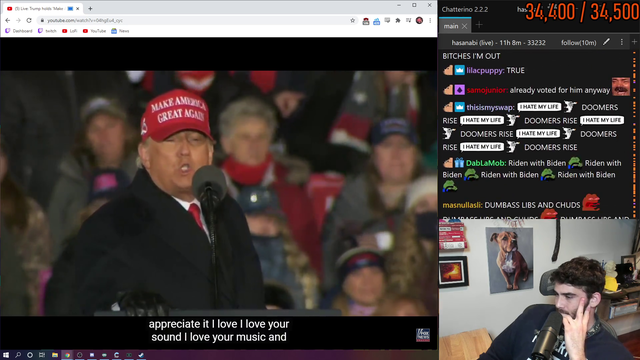This screenshot has width=640, height=360.
Task: Click username DabLaMob in chat
Action: coord(486,163)
